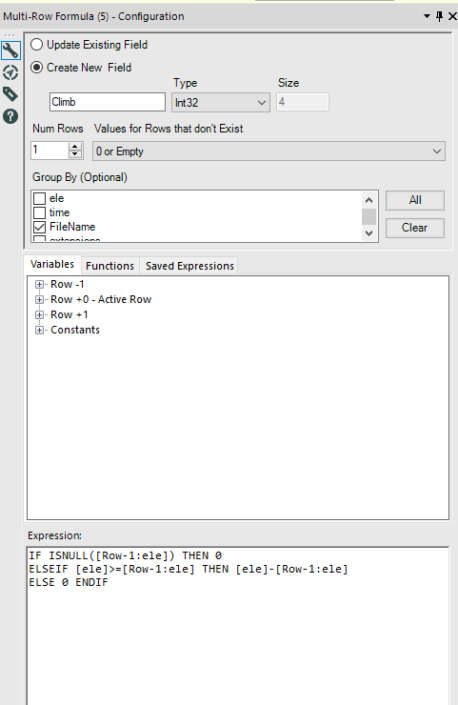The height and width of the screenshot is (705, 458).
Task: Switch to the Functions tab
Action: point(110,266)
